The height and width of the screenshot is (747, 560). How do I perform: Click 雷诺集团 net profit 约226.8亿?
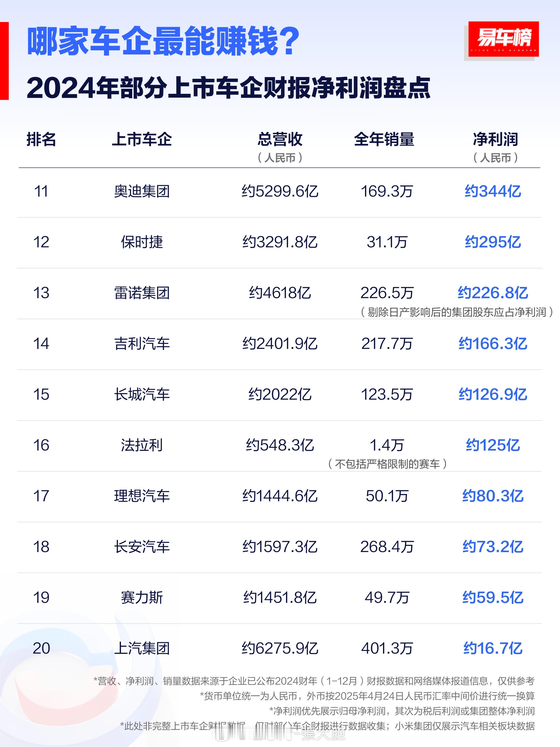click(493, 292)
